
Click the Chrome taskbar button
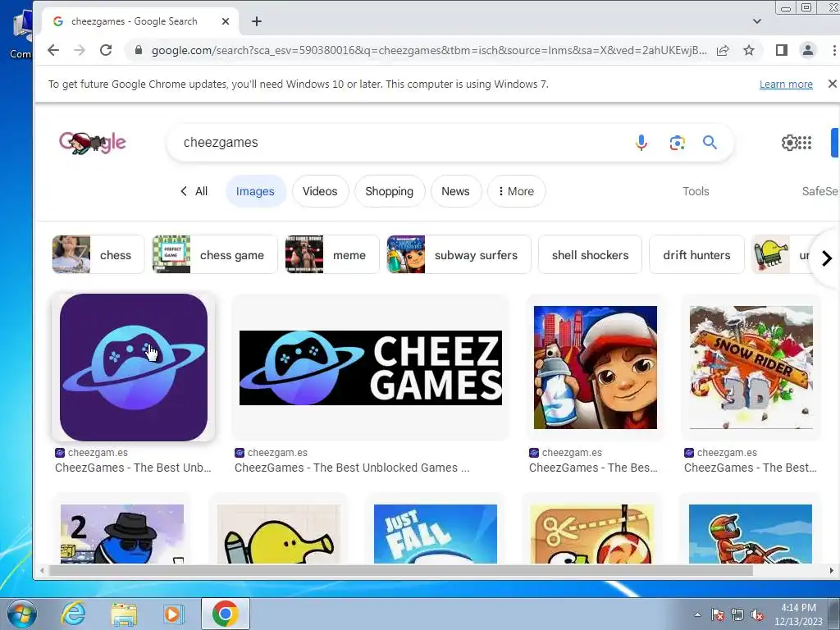coord(225,614)
